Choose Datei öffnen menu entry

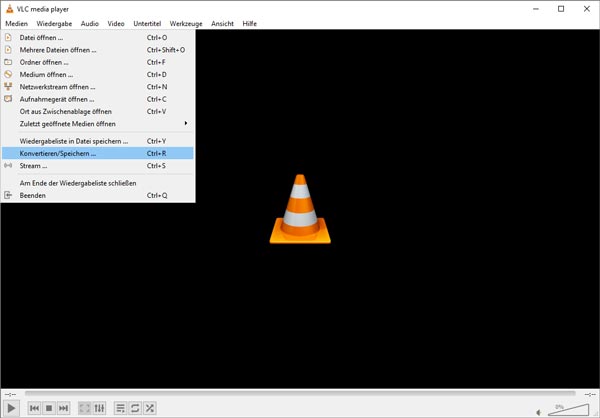98,38
